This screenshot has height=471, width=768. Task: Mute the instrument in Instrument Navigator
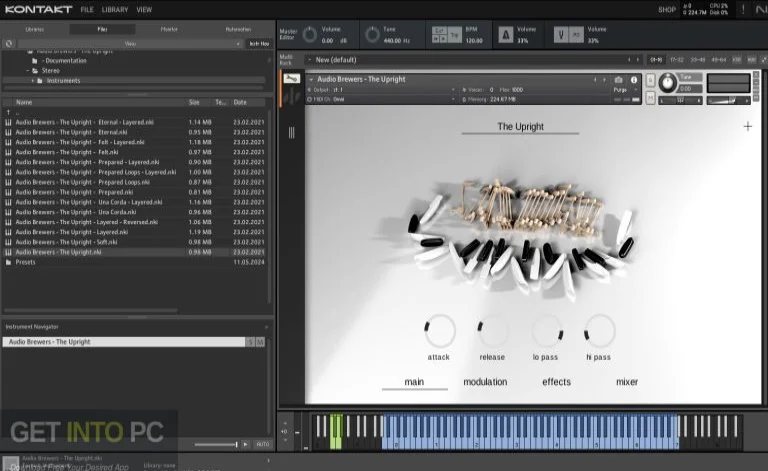tap(260, 342)
